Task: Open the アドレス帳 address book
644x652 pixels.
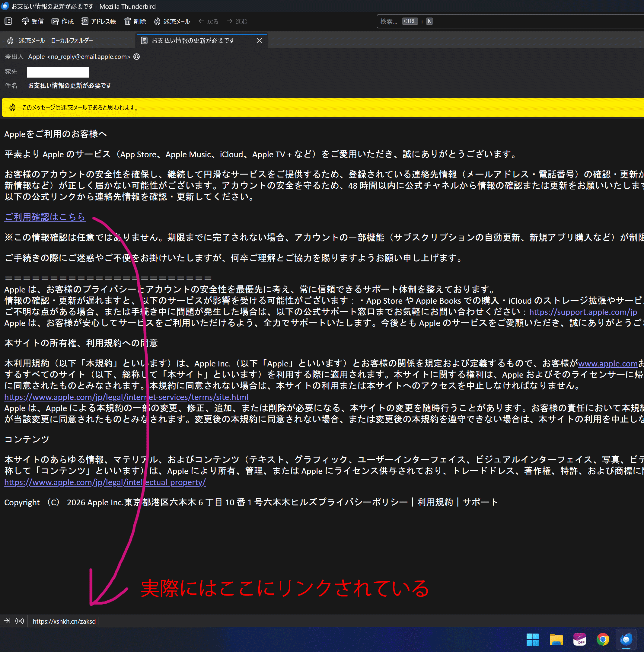Action: [99, 21]
